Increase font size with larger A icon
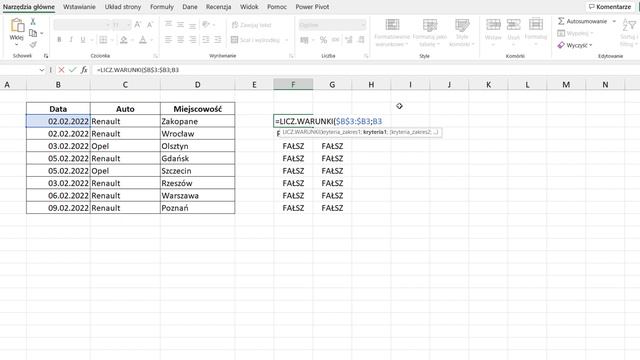Image resolution: width=640 pixels, height=360 pixels. (x=138, y=25)
